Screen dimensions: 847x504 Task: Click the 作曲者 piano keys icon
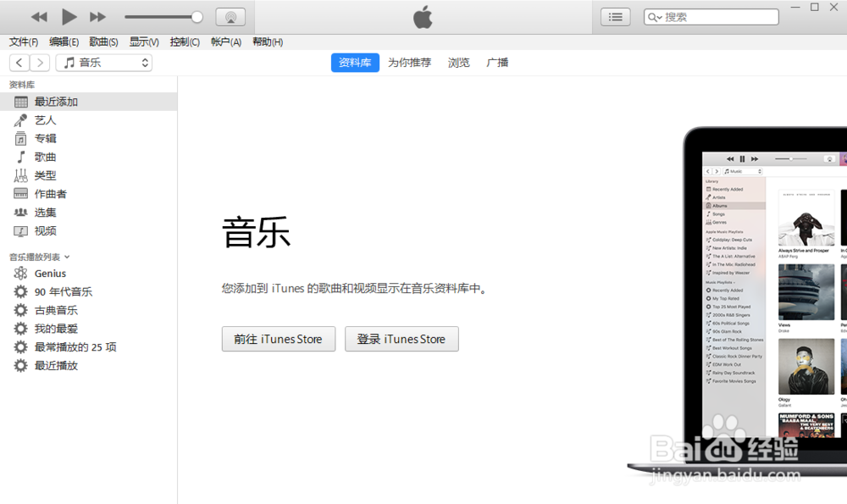coord(20,193)
